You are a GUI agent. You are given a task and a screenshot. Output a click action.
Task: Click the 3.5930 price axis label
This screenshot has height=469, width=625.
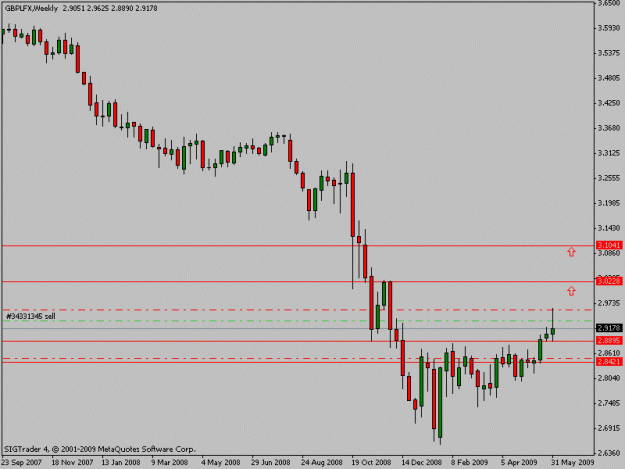pyautogui.click(x=609, y=28)
